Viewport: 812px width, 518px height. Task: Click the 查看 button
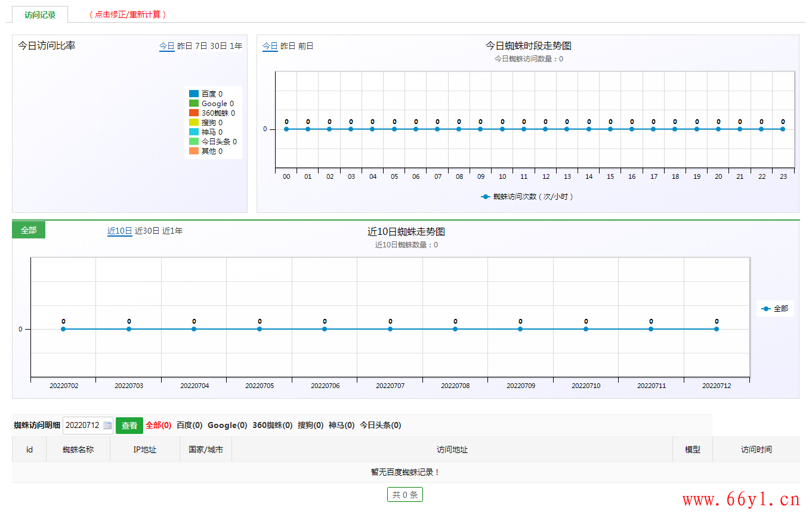tap(129, 426)
